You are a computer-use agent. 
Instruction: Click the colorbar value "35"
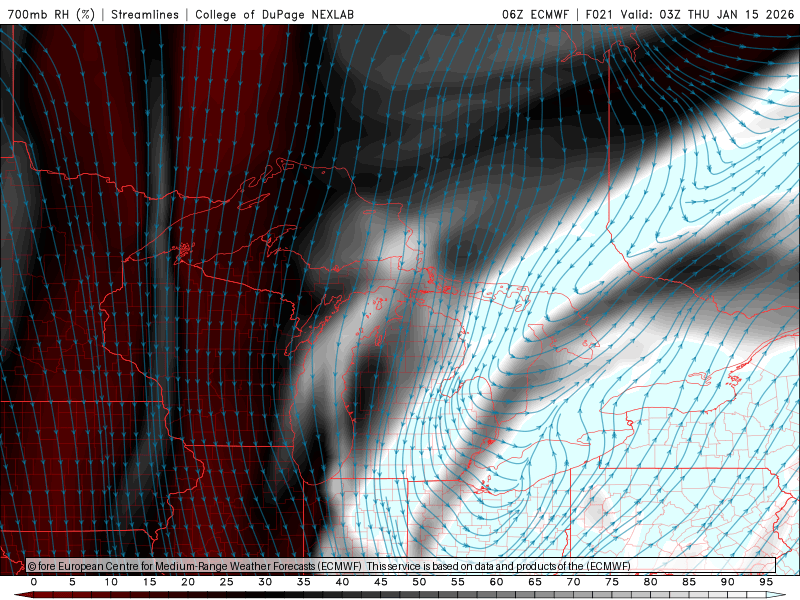[304, 582]
